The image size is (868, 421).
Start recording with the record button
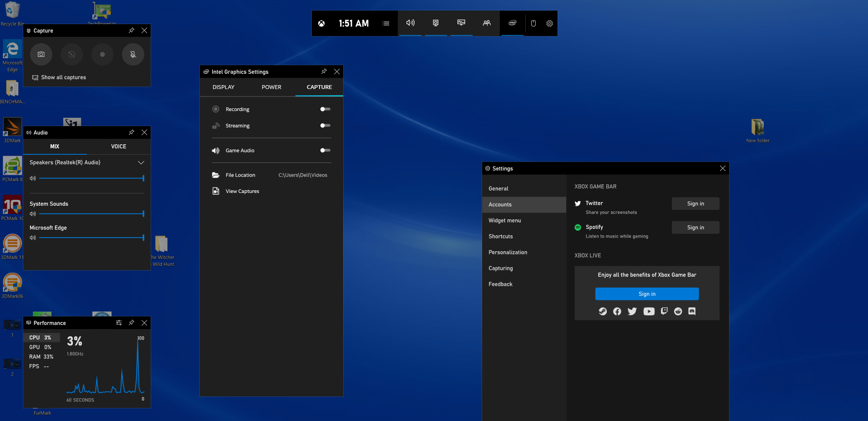(102, 54)
